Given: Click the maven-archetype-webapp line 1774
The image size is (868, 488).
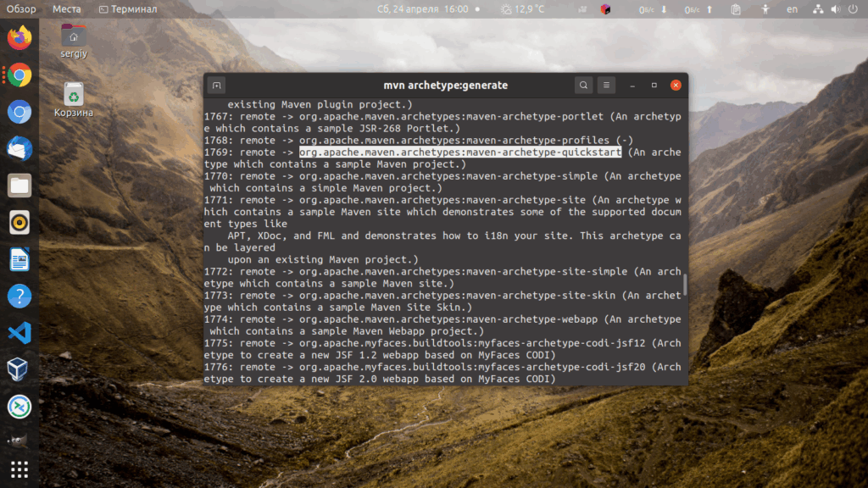Looking at the screenshot, I should 442,325.
